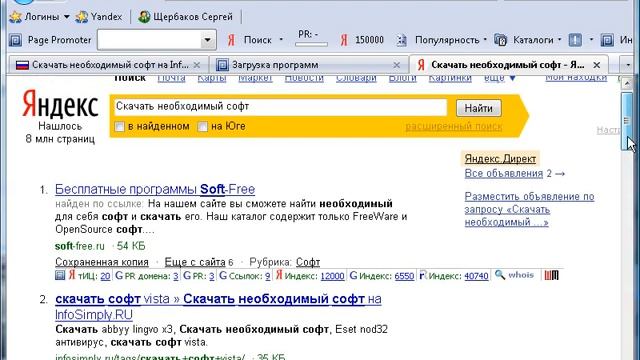Image resolution: width=640 pixels, height=360 pixels.
Task: Click the Yandex search query field
Action: [x=280, y=107]
